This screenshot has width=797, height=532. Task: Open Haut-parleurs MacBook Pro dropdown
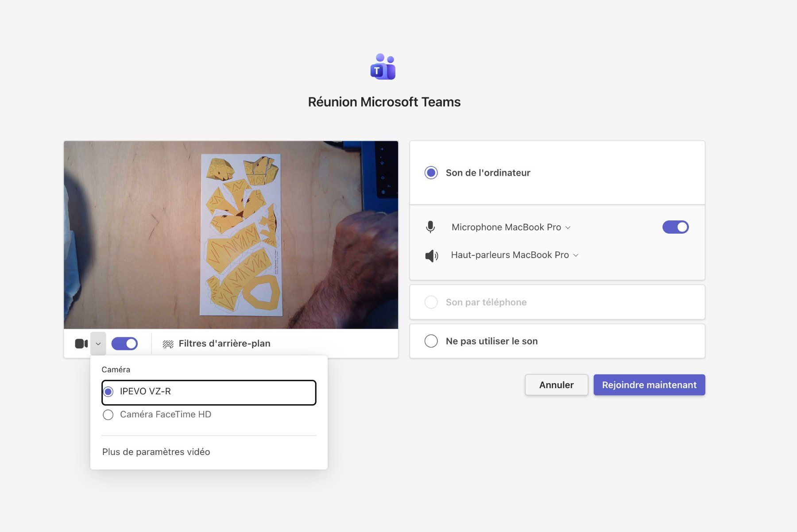pyautogui.click(x=515, y=255)
